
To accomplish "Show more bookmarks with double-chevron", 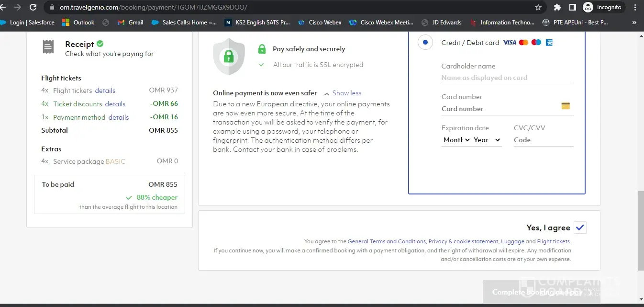I will point(634,22).
